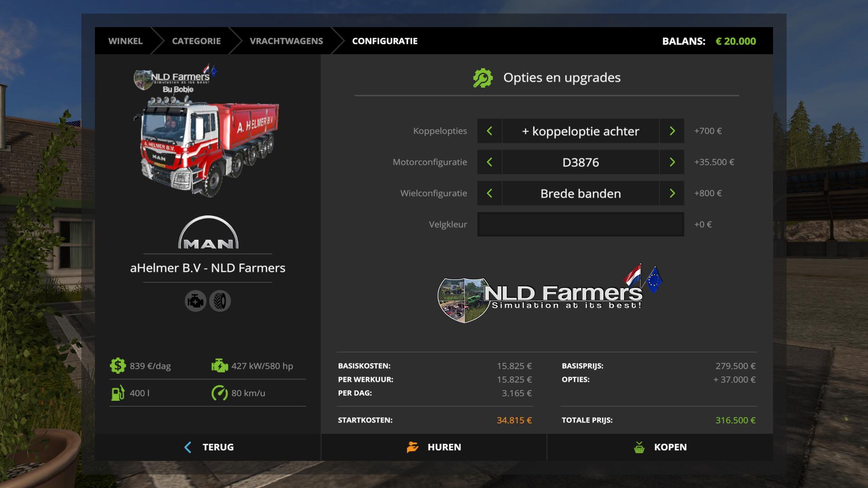868x488 pixels.
Task: Choose previous Wielconfiguratie wheel option
Action: [x=489, y=193]
